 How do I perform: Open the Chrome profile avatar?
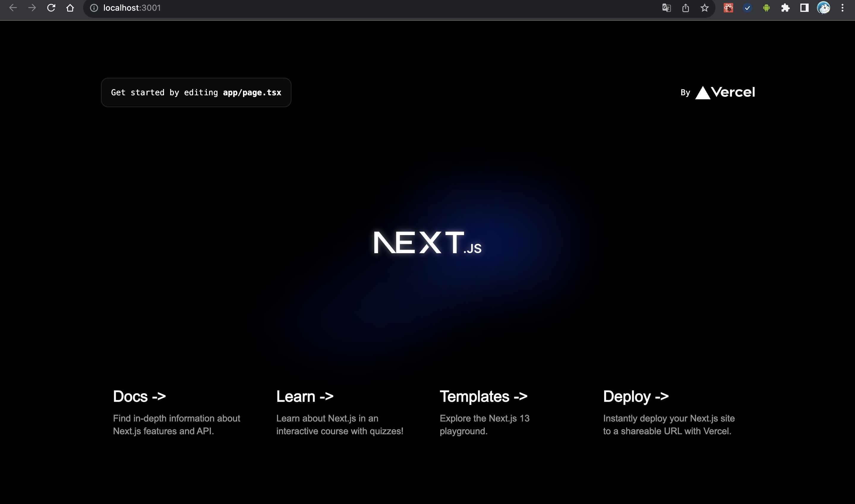pyautogui.click(x=824, y=8)
